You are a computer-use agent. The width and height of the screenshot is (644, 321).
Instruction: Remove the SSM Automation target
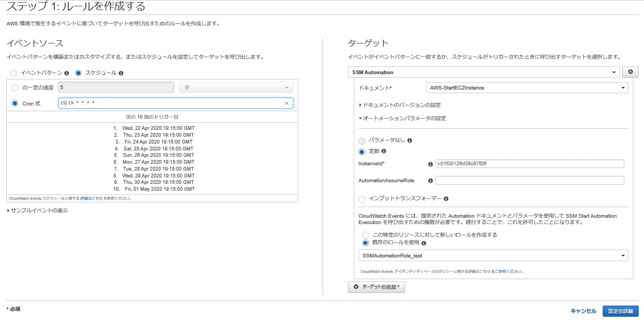pos(630,72)
